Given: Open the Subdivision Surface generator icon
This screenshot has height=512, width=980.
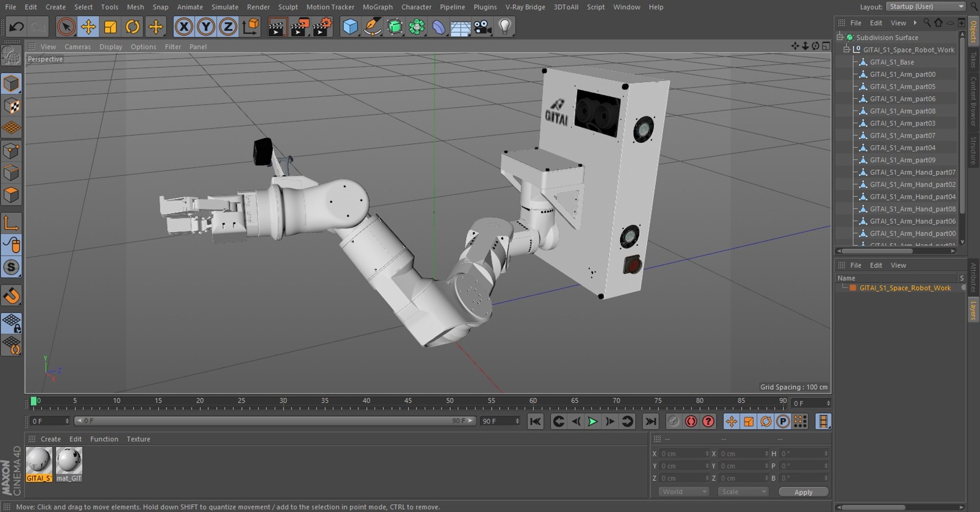Looking at the screenshot, I should (x=395, y=27).
